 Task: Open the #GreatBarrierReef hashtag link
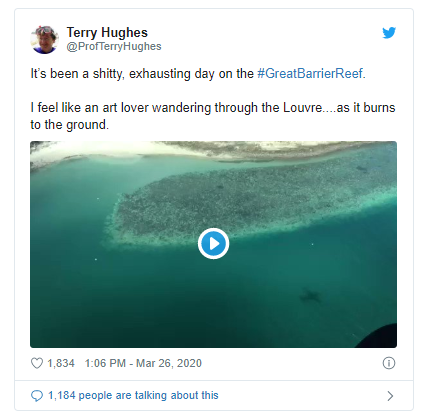tap(310, 73)
